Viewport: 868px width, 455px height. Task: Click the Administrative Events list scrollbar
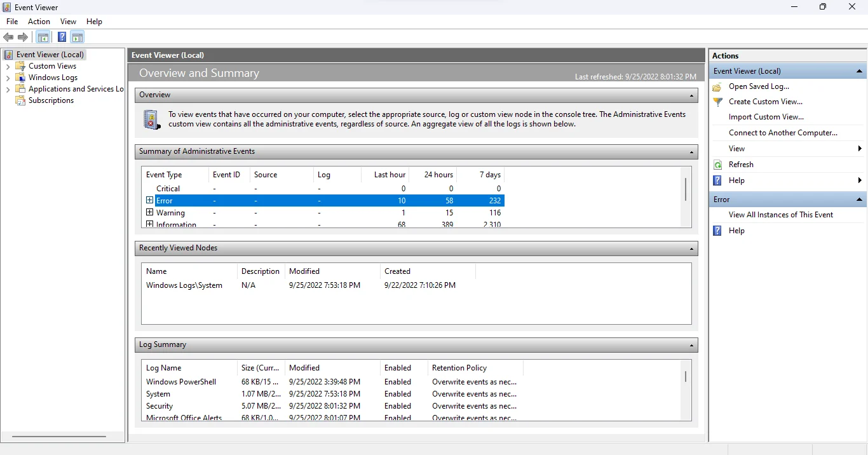click(686, 189)
